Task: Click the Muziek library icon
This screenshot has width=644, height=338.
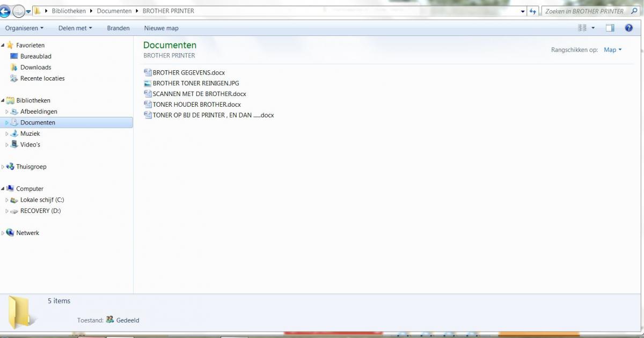Action: coord(14,134)
